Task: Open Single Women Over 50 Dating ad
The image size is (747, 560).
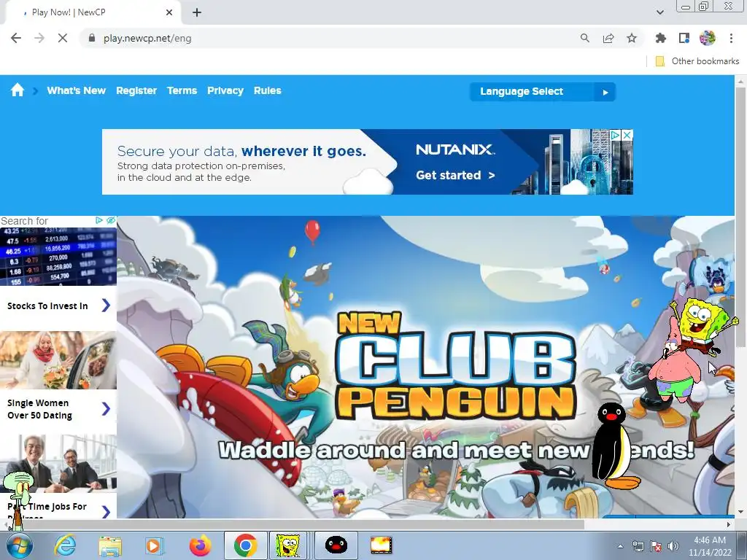Action: (39, 409)
